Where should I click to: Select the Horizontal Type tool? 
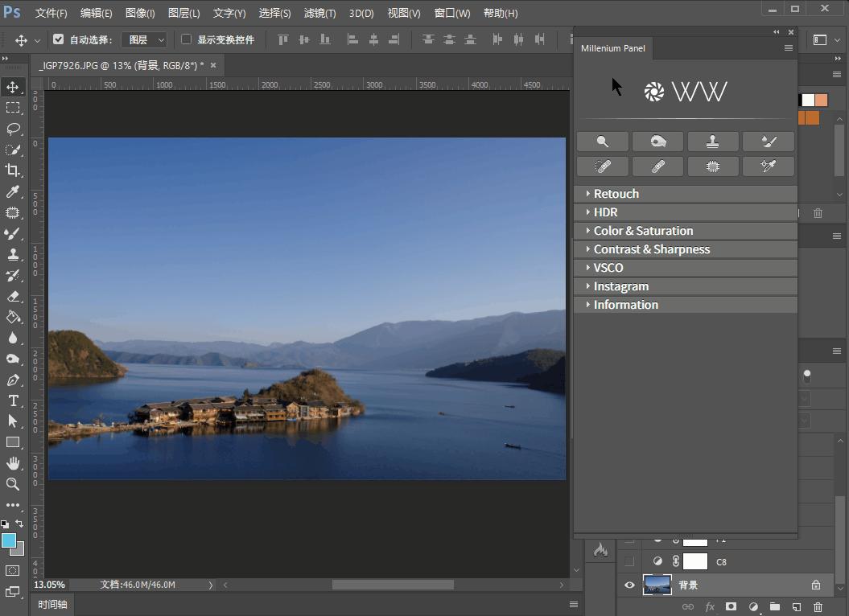[11, 400]
